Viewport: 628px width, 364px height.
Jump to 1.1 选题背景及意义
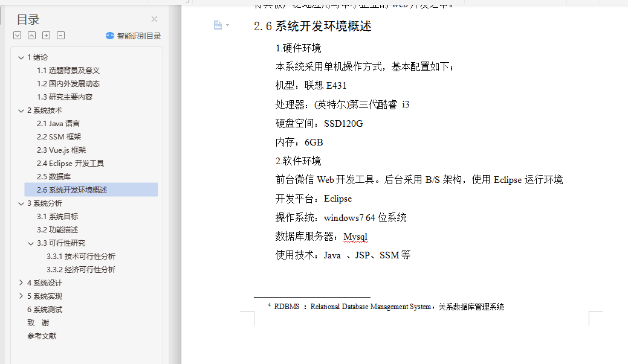pyautogui.click(x=68, y=71)
